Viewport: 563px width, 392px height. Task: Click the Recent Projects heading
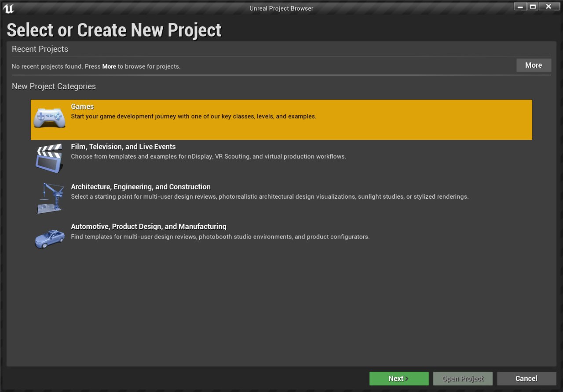point(40,49)
